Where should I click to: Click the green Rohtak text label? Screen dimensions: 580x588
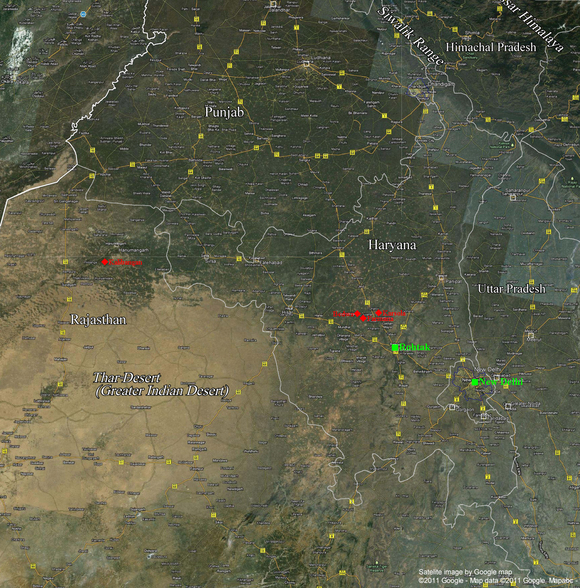(x=415, y=347)
